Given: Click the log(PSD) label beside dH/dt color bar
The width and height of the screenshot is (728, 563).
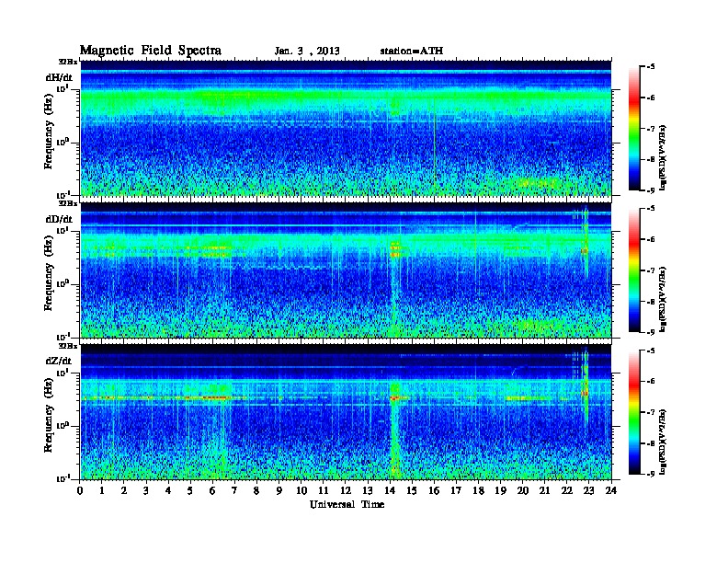Looking at the screenshot, I should (x=664, y=157).
